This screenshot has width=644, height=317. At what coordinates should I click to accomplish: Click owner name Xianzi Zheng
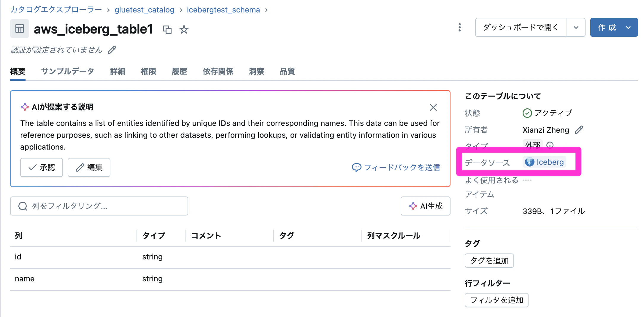click(546, 130)
